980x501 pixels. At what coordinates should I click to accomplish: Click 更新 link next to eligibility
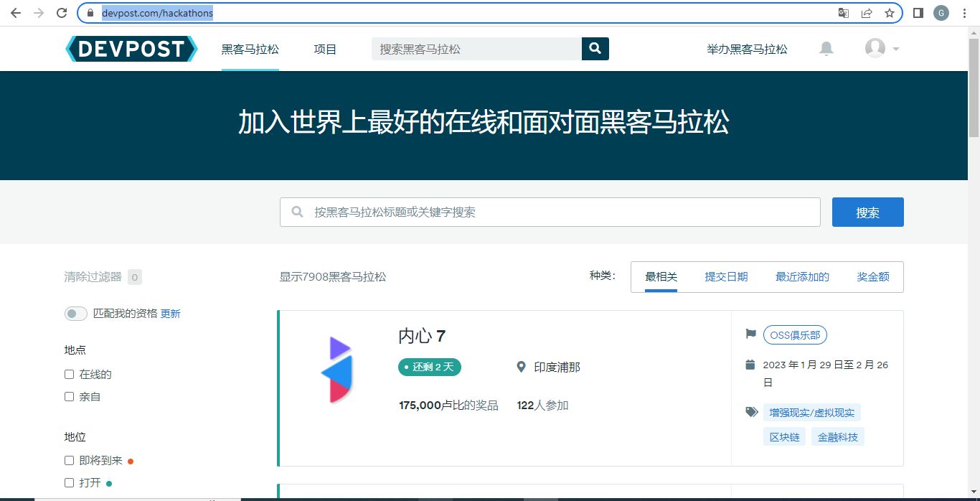170,314
